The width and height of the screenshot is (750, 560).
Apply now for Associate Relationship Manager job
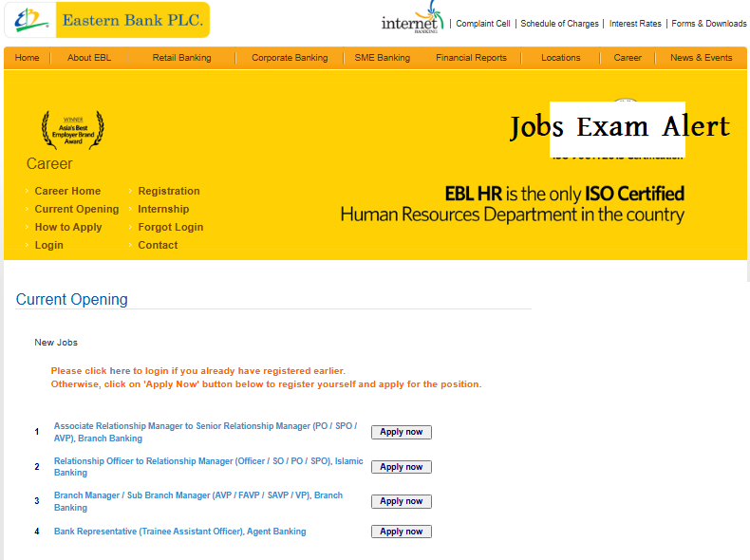(x=402, y=432)
